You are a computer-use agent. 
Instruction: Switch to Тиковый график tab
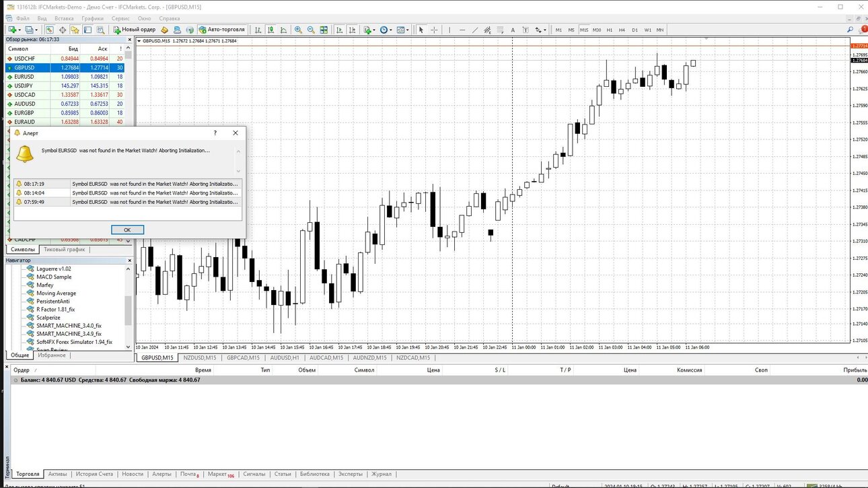pos(65,249)
